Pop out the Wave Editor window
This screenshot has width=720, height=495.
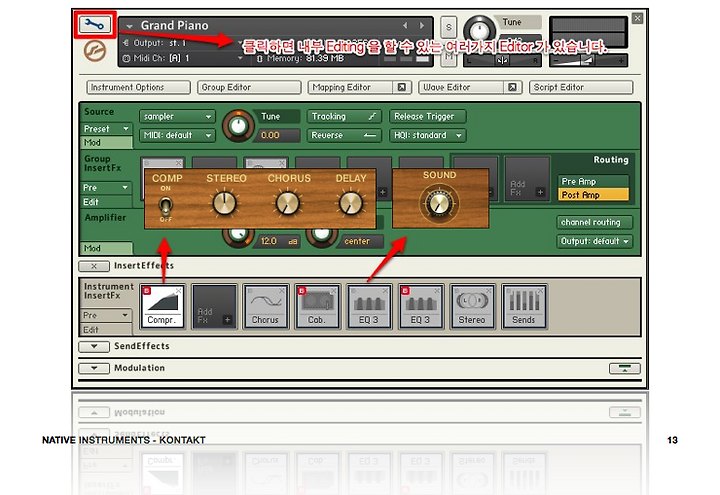click(512, 87)
